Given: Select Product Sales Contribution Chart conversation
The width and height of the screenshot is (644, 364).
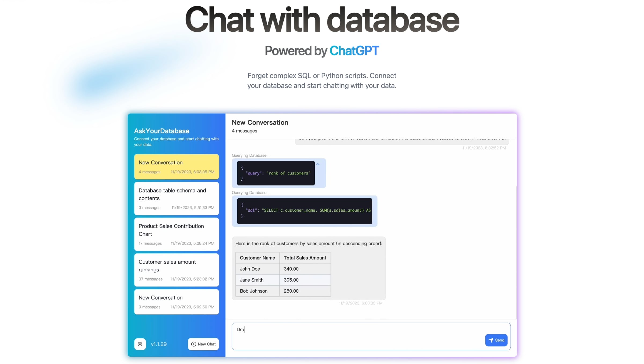Looking at the screenshot, I should click(176, 234).
